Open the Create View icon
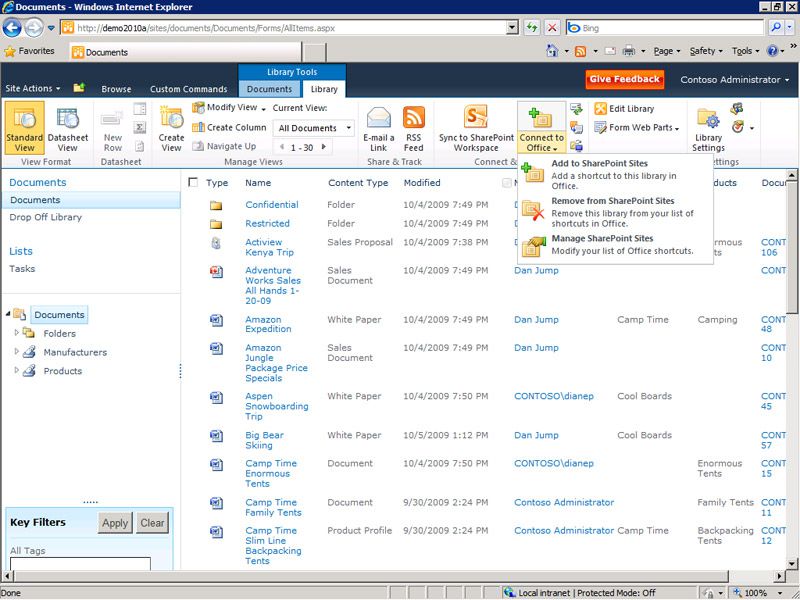 point(171,128)
